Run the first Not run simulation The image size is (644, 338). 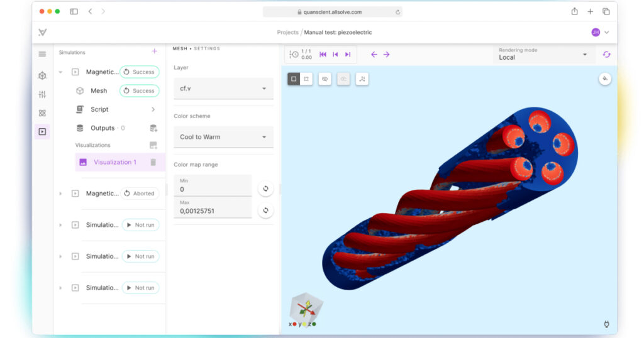(140, 225)
